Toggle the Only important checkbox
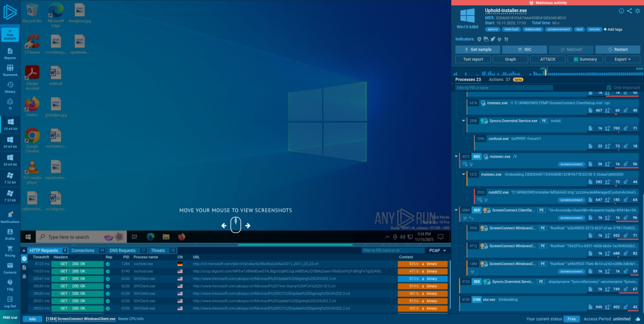This screenshot has width=644, height=324. tap(609, 88)
